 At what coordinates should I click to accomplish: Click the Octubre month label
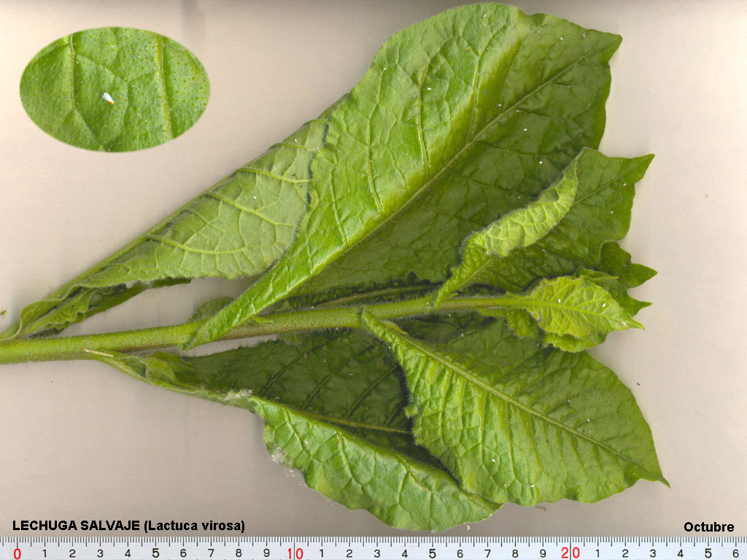coord(708,527)
